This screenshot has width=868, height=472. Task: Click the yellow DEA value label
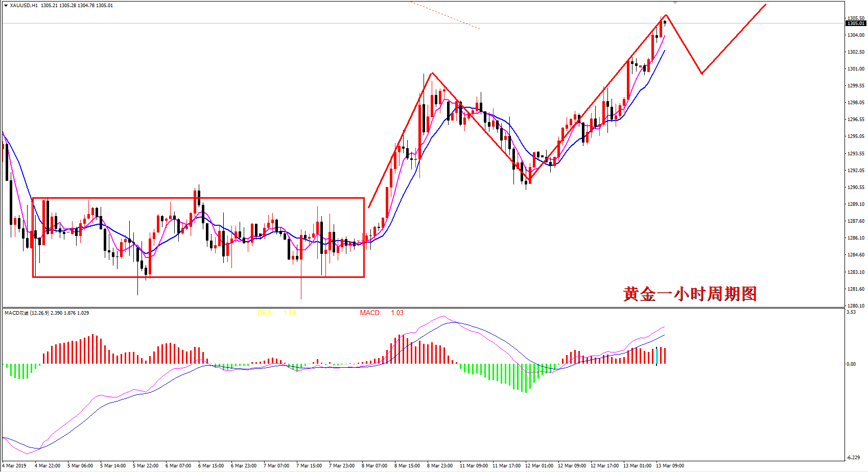point(277,313)
